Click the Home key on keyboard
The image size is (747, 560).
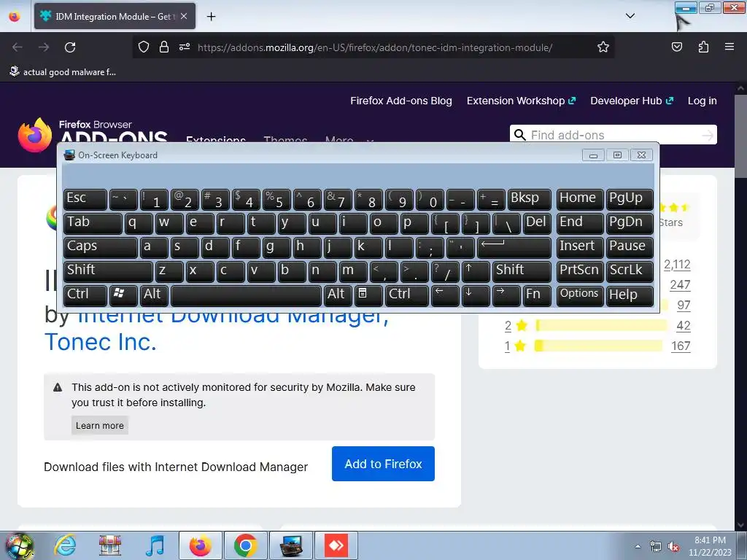tap(580, 199)
